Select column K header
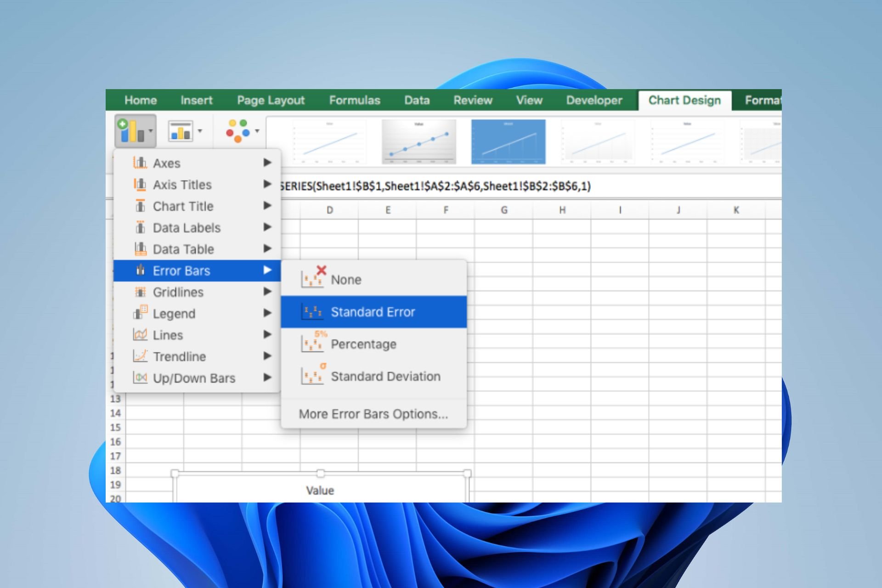This screenshot has width=882, height=588. coord(736,210)
